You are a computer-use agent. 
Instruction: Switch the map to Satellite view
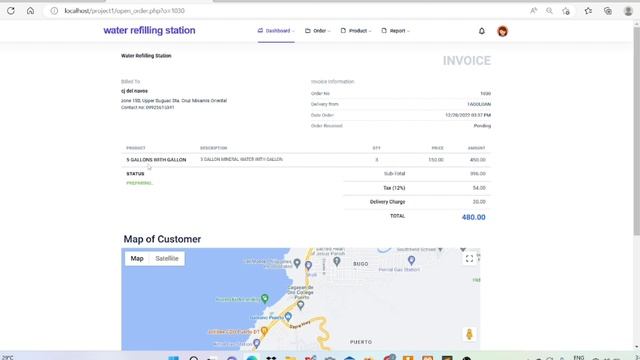[167, 259]
